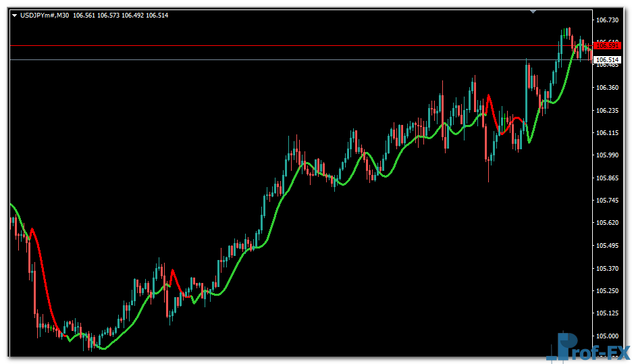Click the 105.990 price scale label

coord(608,155)
